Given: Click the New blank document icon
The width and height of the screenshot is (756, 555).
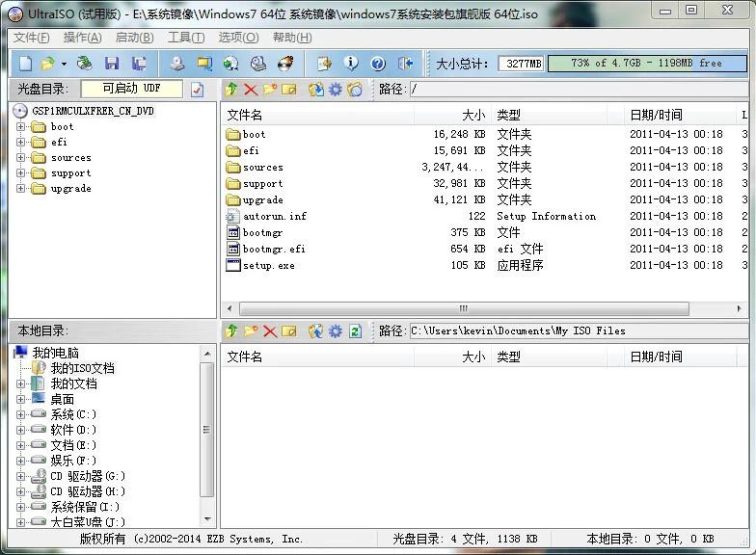Looking at the screenshot, I should tap(25, 64).
